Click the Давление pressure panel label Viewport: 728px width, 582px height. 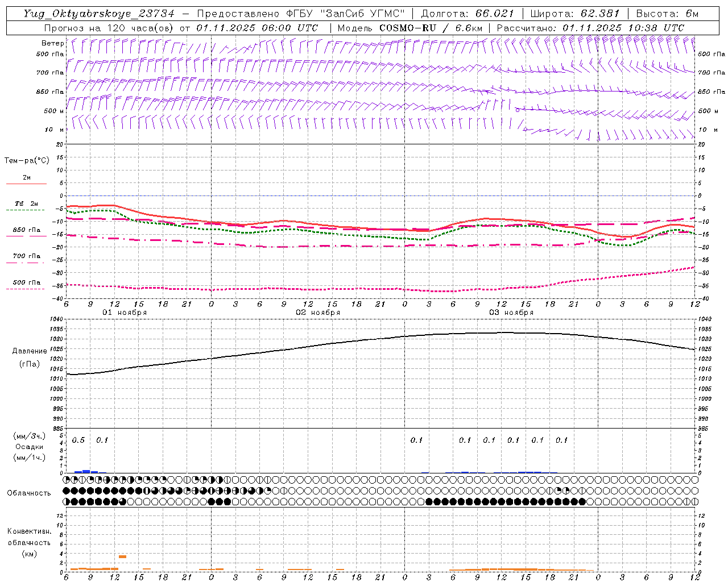(x=30, y=351)
